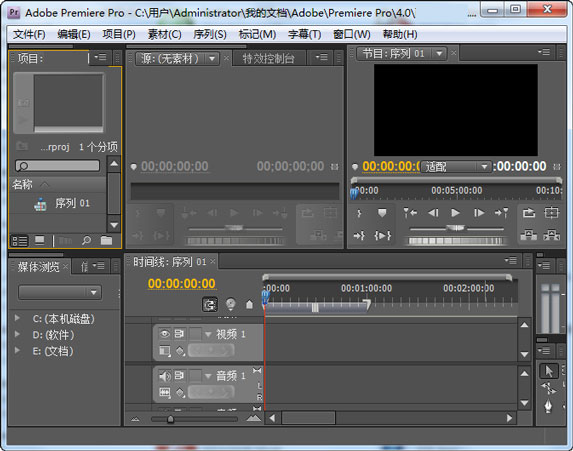Click timeline zoom slider handle
Image resolution: width=573 pixels, height=451 pixels.
(x=170, y=419)
